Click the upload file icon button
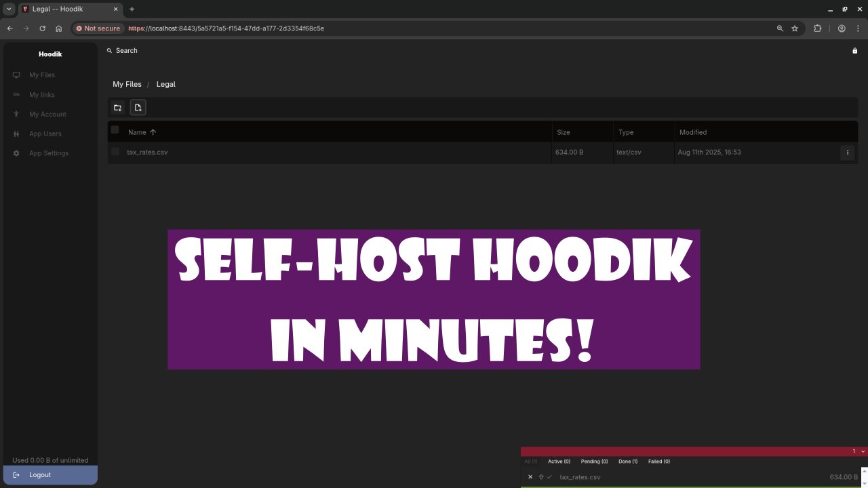 pyautogui.click(x=138, y=108)
